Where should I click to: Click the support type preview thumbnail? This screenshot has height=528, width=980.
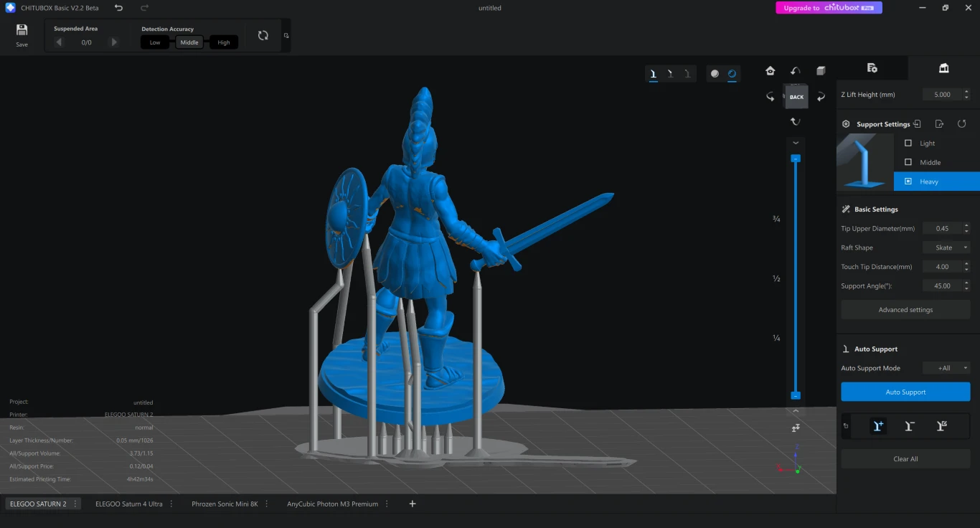[865, 162]
